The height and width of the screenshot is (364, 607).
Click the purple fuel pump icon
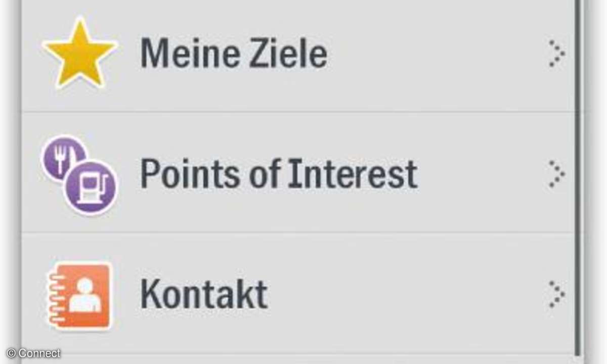(x=91, y=187)
